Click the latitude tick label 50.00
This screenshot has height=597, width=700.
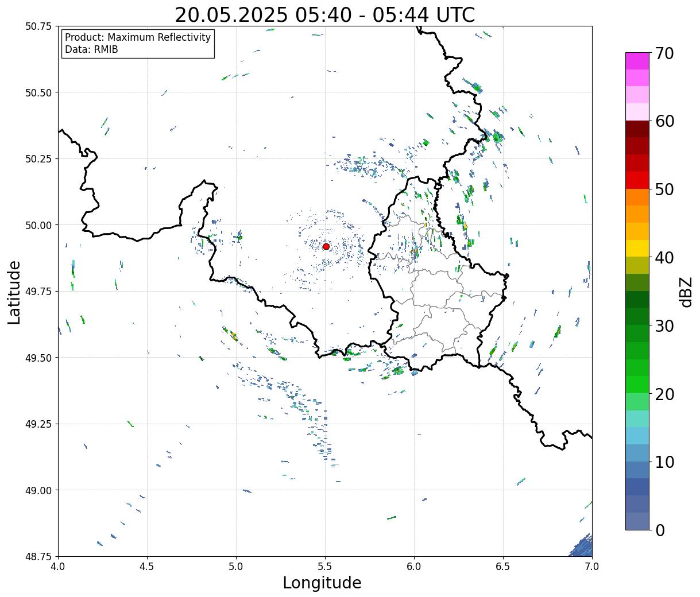pos(38,225)
